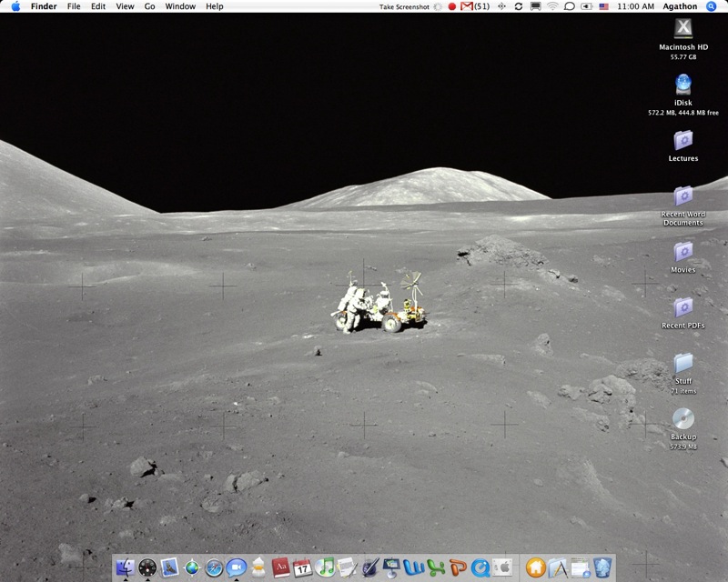Open the Trash in the Dock
Screen dimensions: 728x582
click(x=602, y=567)
